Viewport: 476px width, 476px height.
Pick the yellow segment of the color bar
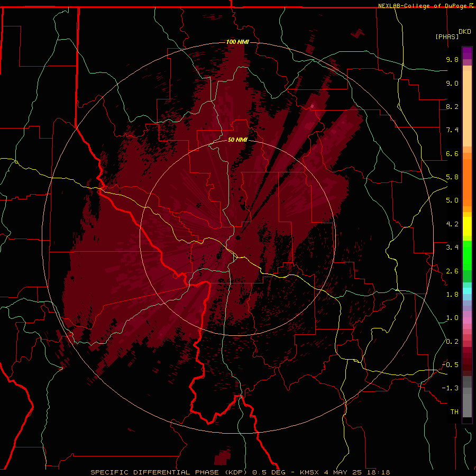tap(467, 226)
